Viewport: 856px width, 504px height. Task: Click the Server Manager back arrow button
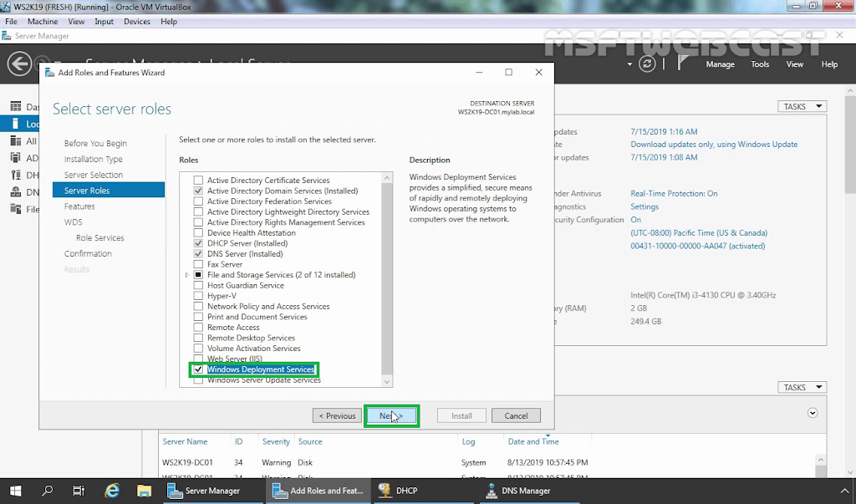(19, 64)
